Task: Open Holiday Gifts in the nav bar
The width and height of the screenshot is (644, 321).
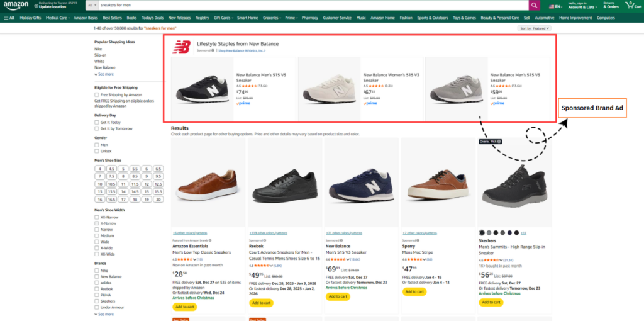Action: coord(30,18)
